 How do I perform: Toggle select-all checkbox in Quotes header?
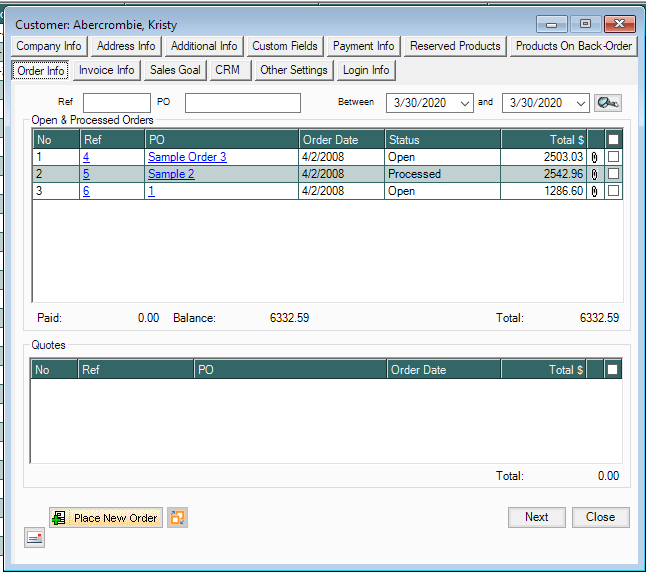tap(613, 370)
